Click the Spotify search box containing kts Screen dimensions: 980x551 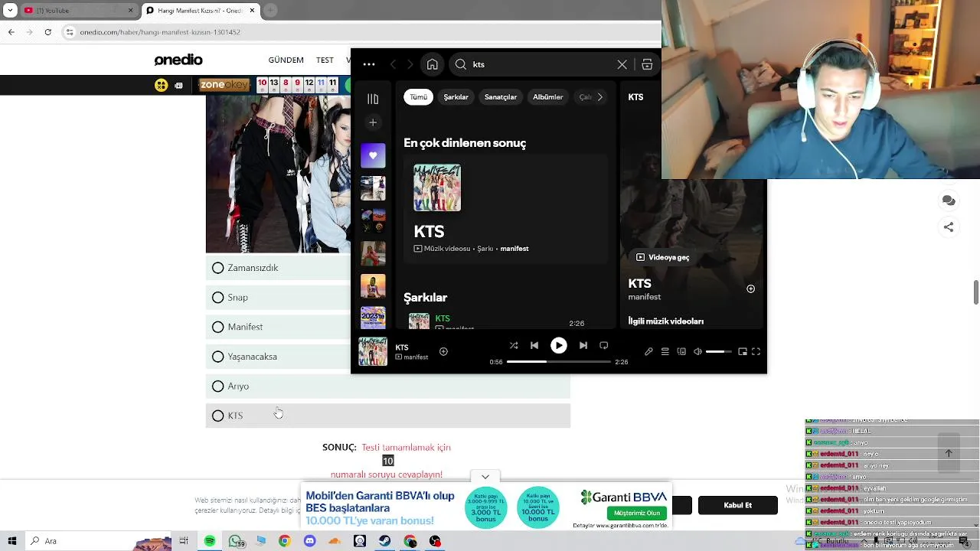point(540,65)
